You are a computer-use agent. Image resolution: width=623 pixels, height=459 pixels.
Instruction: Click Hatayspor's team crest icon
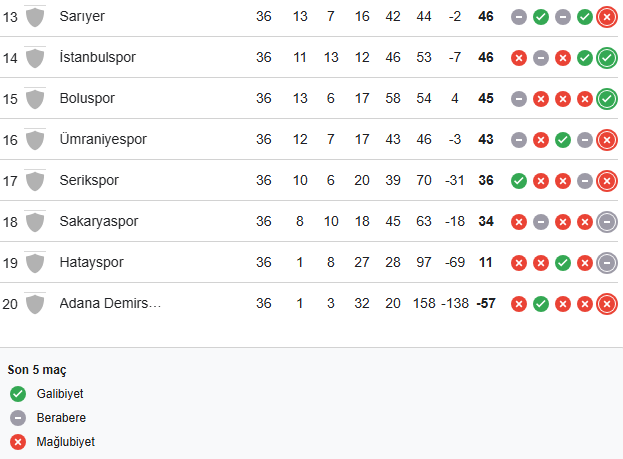click(35, 263)
